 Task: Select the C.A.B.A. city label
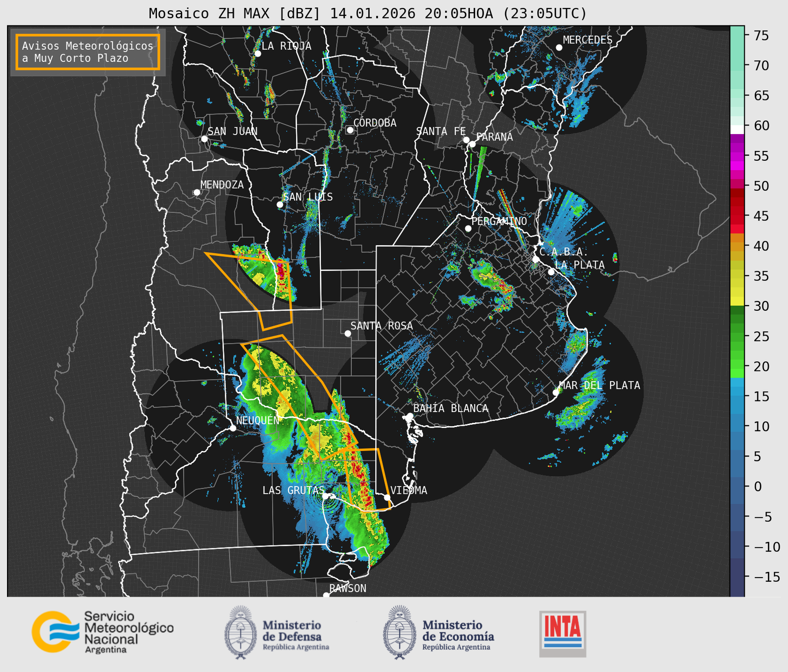tap(564, 252)
